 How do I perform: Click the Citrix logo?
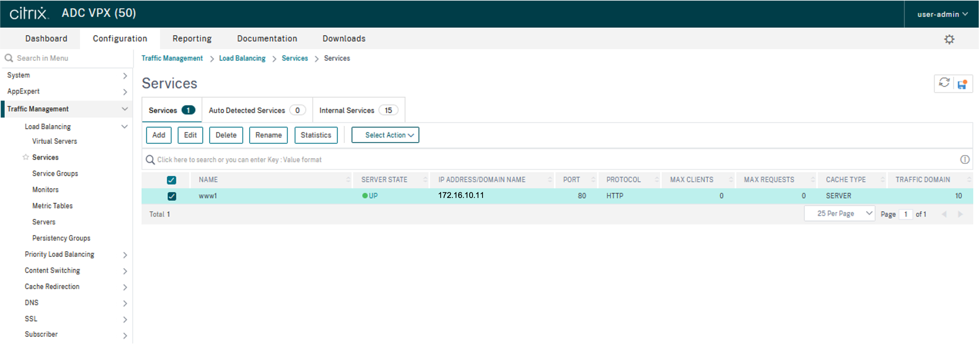(x=29, y=13)
